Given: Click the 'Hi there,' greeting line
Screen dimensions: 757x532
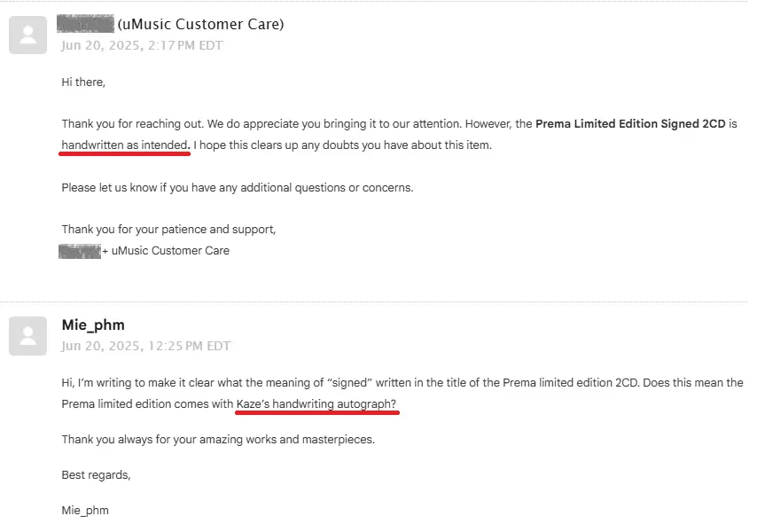Looking at the screenshot, I should pos(83,82).
